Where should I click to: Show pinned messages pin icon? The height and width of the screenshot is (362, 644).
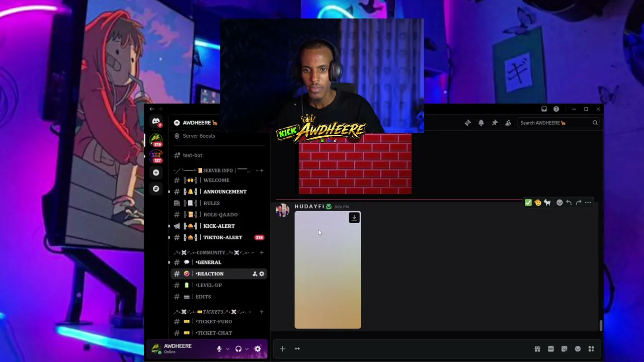[495, 123]
